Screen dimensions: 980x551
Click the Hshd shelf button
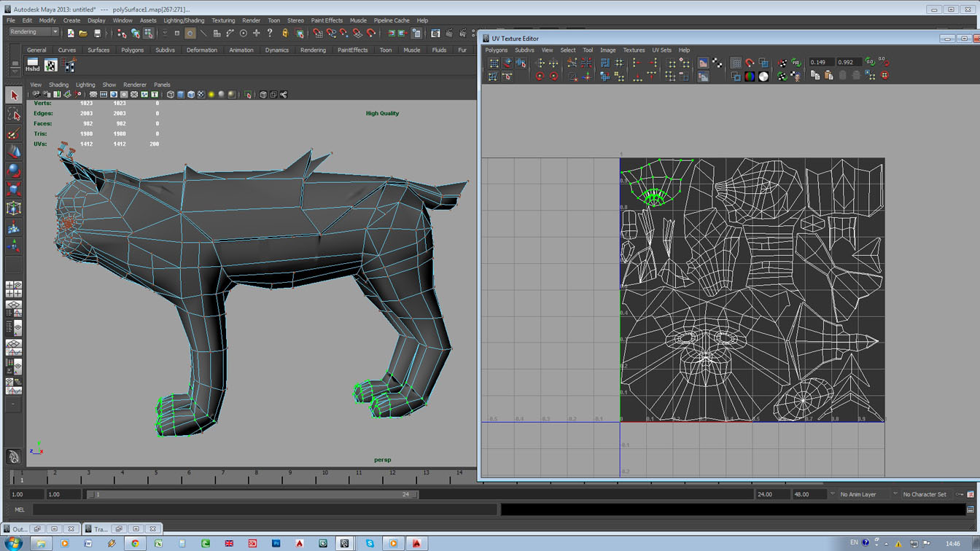pos(32,66)
